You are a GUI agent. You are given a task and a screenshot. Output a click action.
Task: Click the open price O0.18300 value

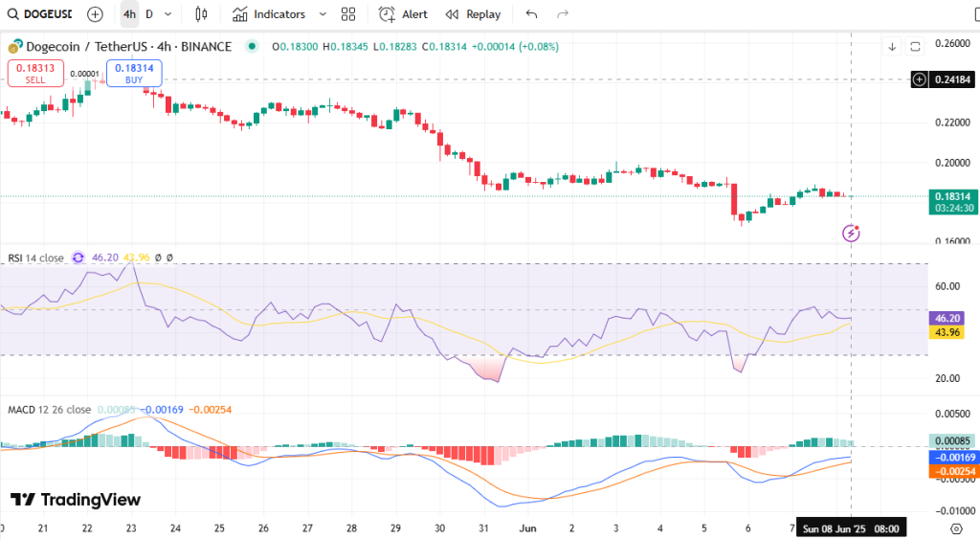(x=295, y=46)
